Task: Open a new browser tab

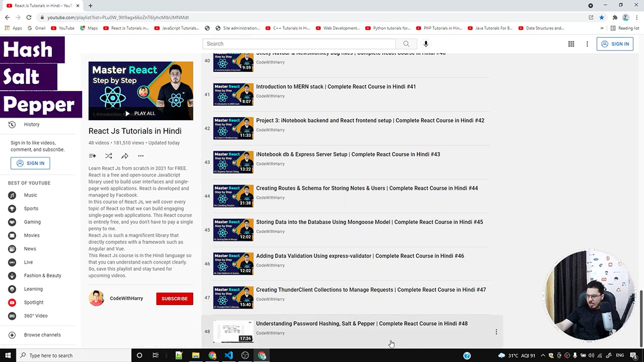Action: point(91,5)
